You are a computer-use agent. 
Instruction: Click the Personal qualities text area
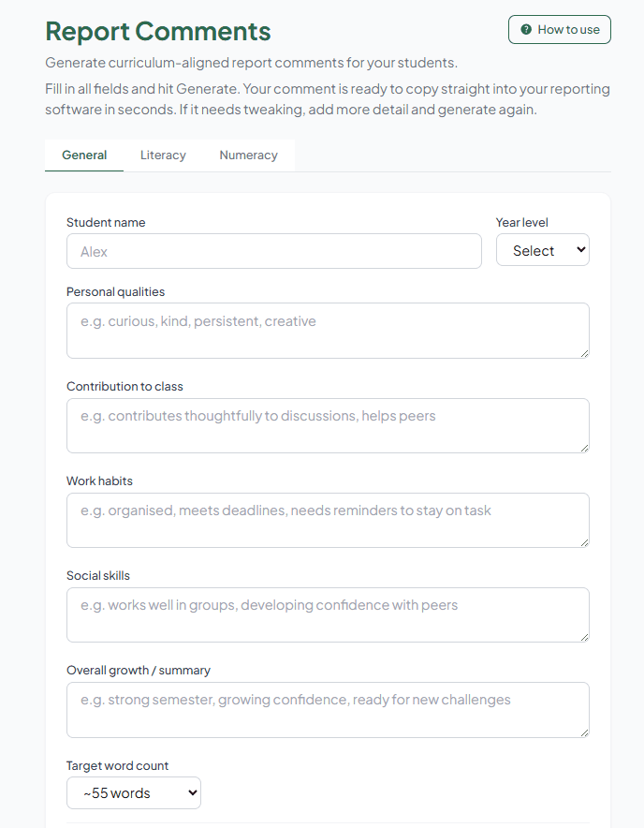click(x=328, y=330)
